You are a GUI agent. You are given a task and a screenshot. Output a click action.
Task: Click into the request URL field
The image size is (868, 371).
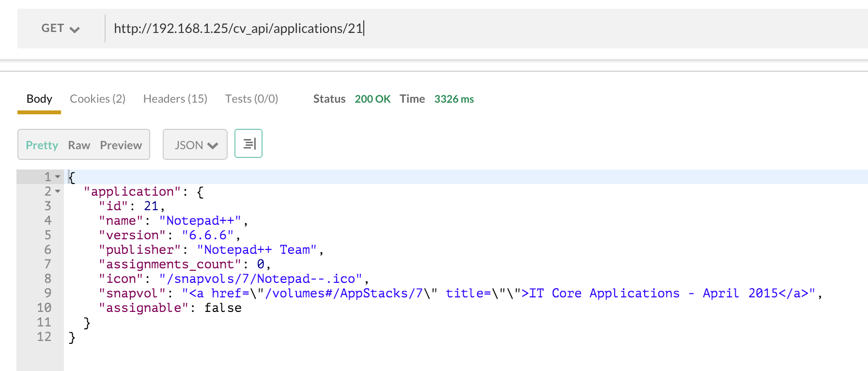point(436,29)
